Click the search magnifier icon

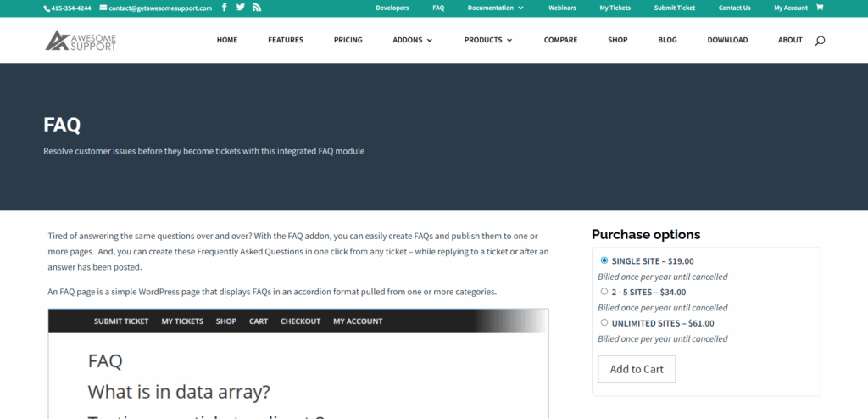click(820, 41)
